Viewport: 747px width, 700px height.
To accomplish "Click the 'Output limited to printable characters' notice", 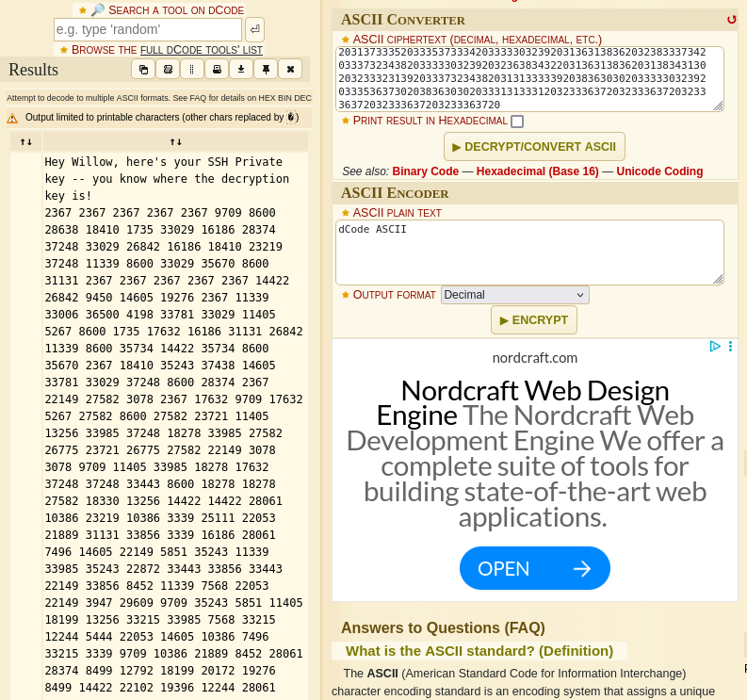I will tap(162, 117).
